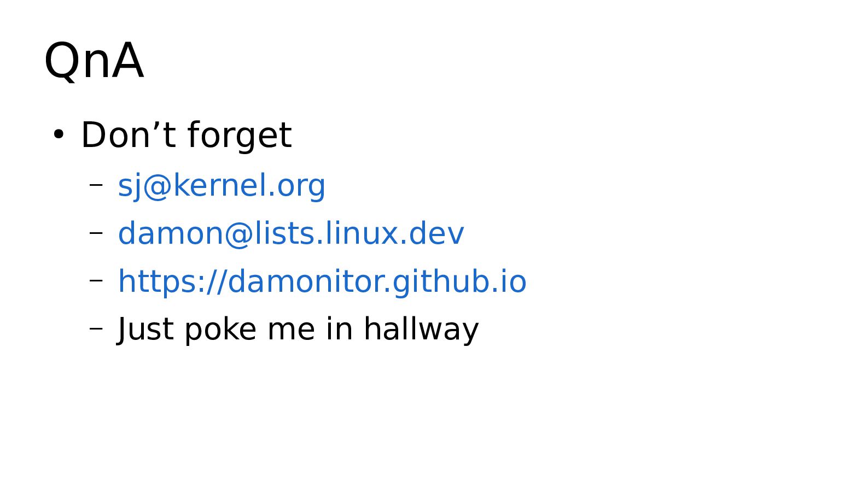Click the Just poke me in hallway line
Viewport: 868px width, 488px height.
pos(298,330)
